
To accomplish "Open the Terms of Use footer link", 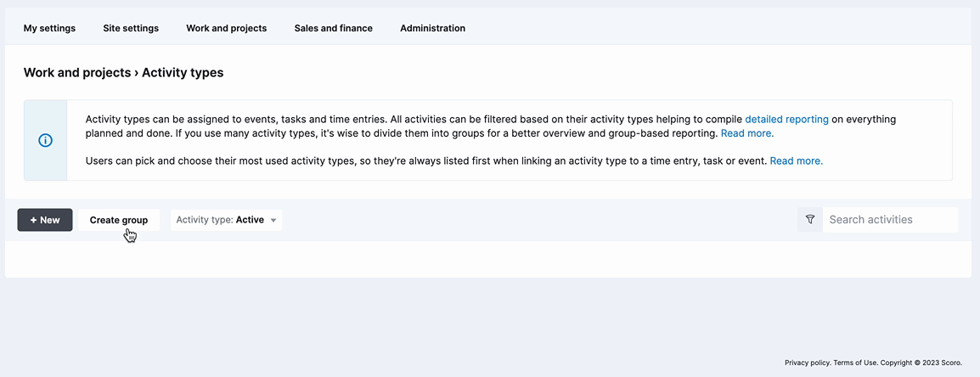I will pos(856,363).
